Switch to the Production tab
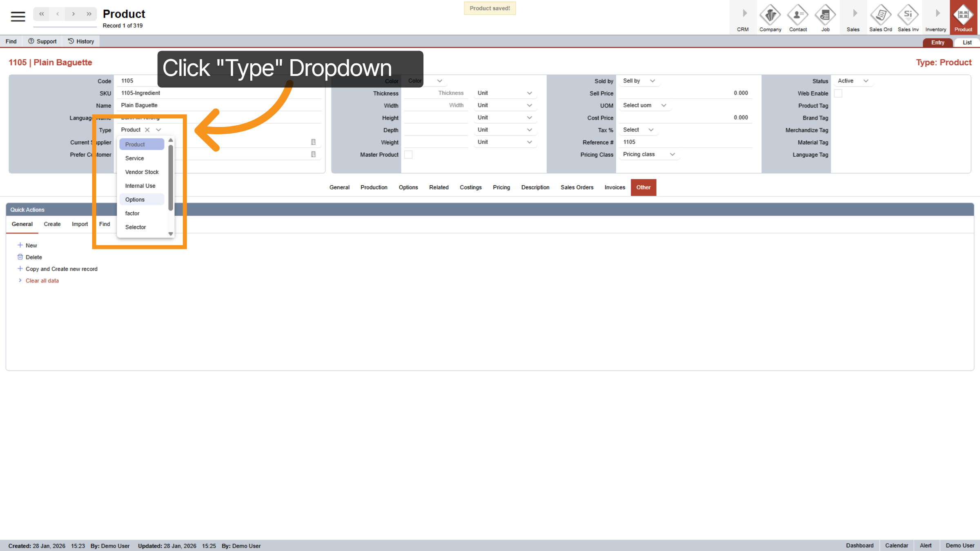 [374, 187]
